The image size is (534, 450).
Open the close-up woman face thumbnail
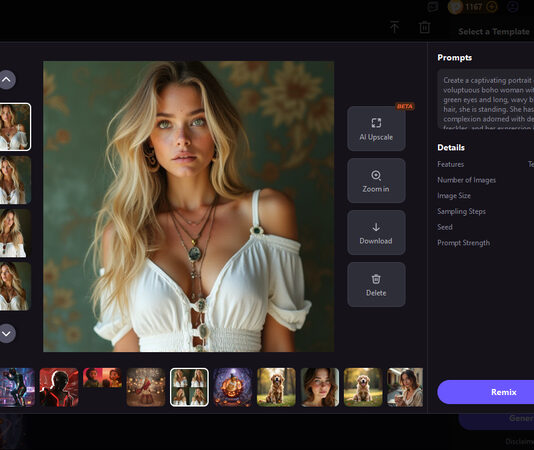320,387
